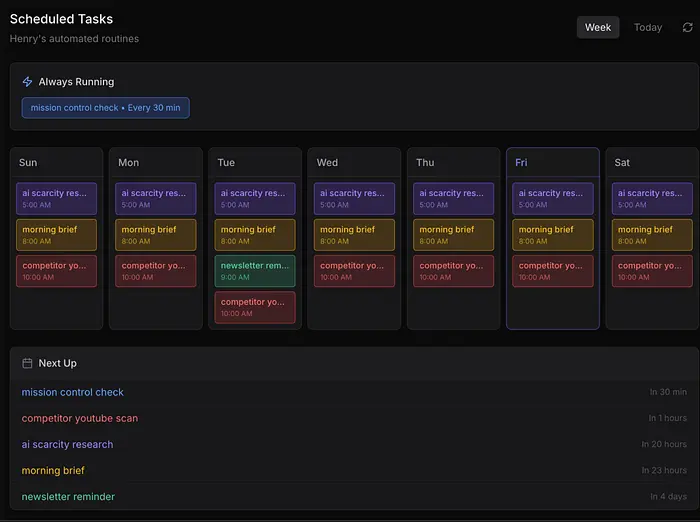
Task: Open the mission control check chip
Action: point(105,108)
